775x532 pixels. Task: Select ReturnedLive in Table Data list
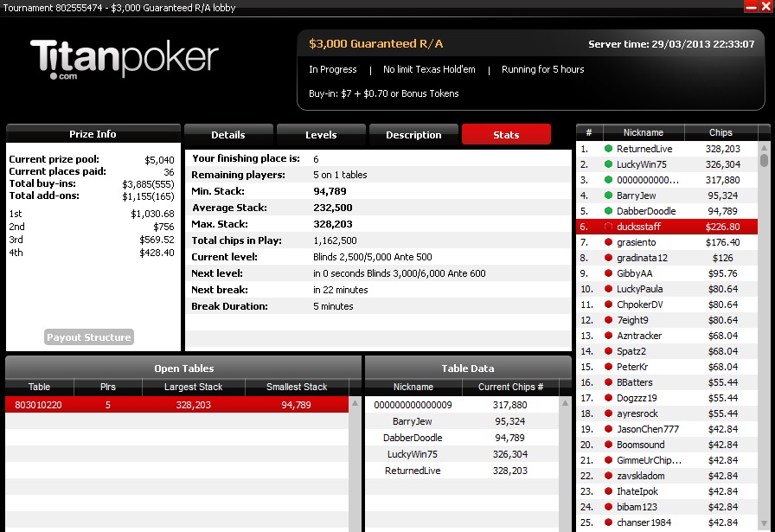[462, 471]
